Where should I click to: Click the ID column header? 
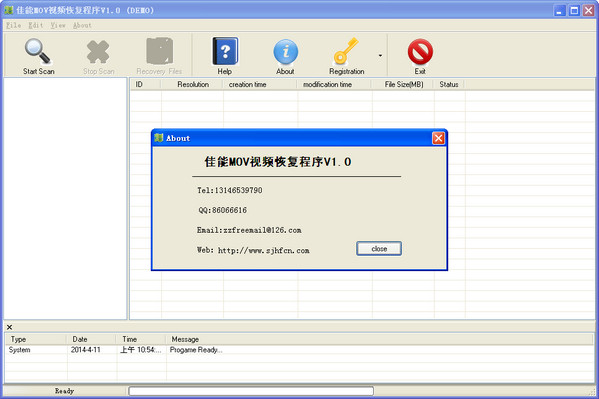pyautogui.click(x=146, y=84)
